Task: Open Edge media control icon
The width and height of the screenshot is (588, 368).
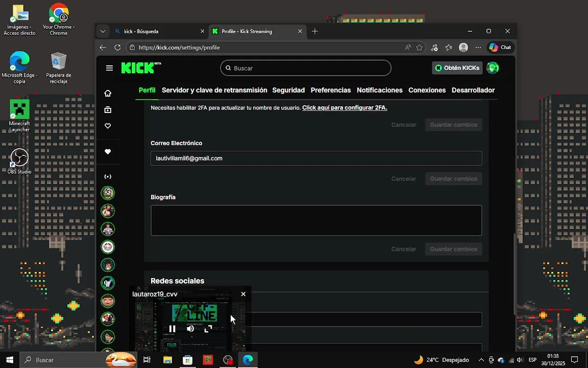Action: (434, 48)
